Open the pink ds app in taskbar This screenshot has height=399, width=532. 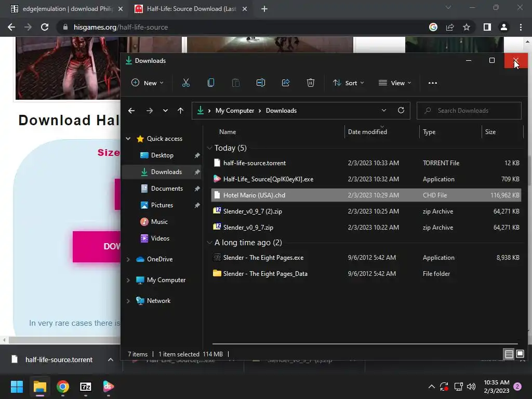pyautogui.click(x=108, y=387)
